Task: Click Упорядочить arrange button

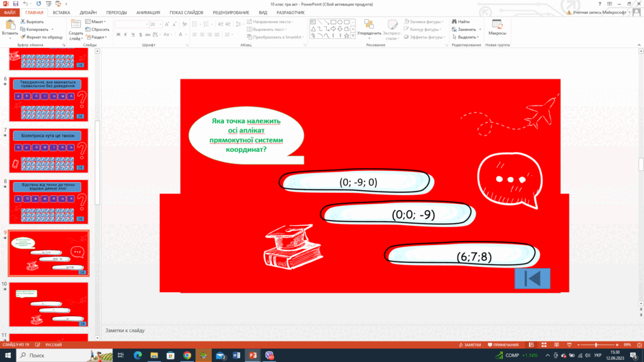Action: coord(369,29)
